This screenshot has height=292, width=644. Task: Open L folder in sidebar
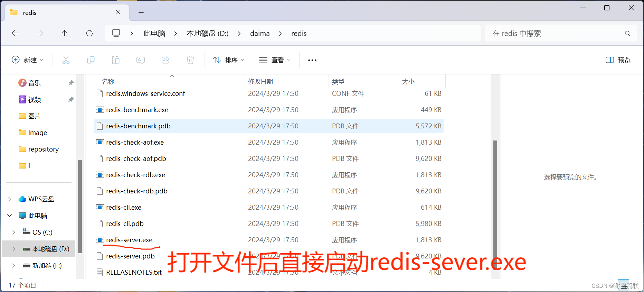pos(25,166)
